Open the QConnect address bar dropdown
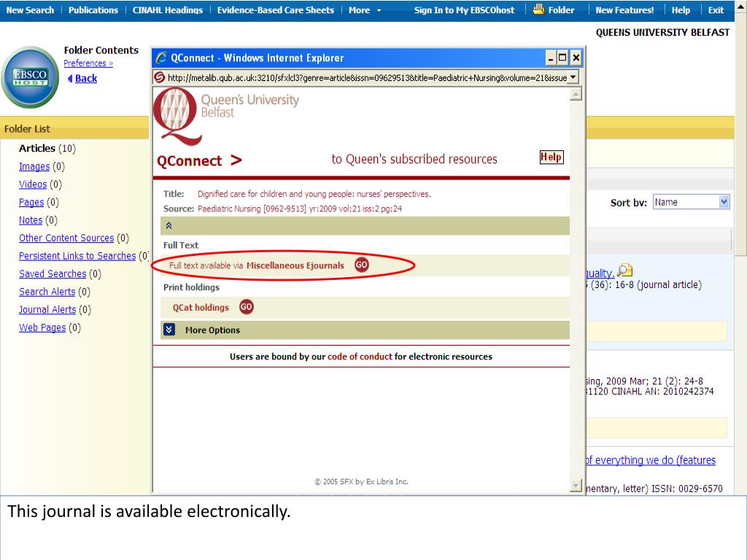747x560 pixels. tap(573, 77)
